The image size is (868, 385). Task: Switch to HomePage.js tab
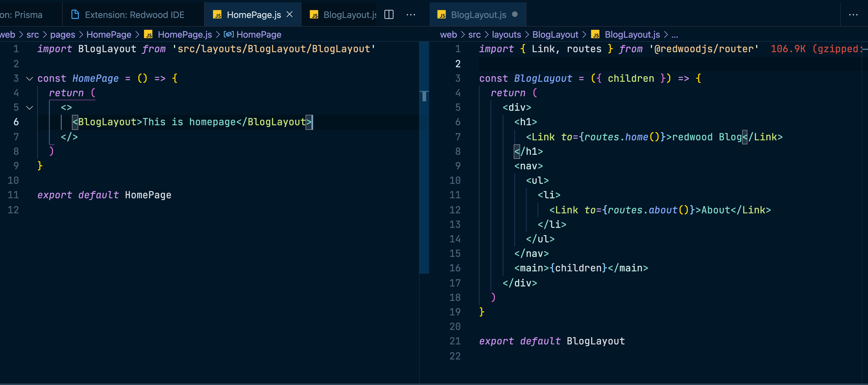pos(253,14)
